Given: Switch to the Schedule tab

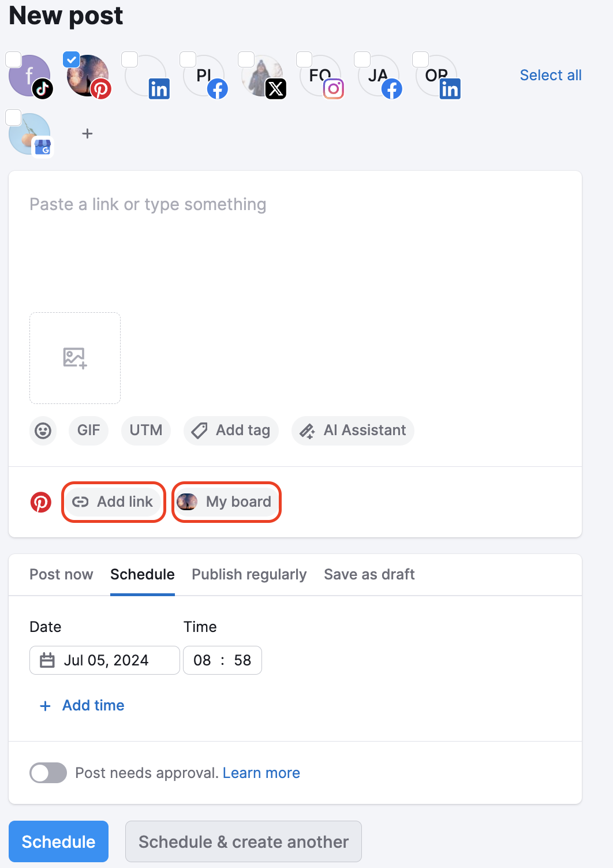Looking at the screenshot, I should pos(143,574).
